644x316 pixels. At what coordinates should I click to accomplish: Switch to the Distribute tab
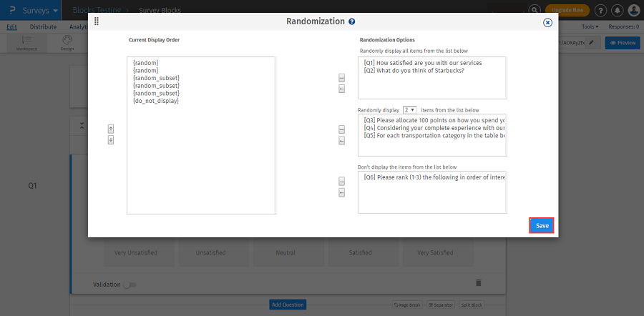point(43,26)
